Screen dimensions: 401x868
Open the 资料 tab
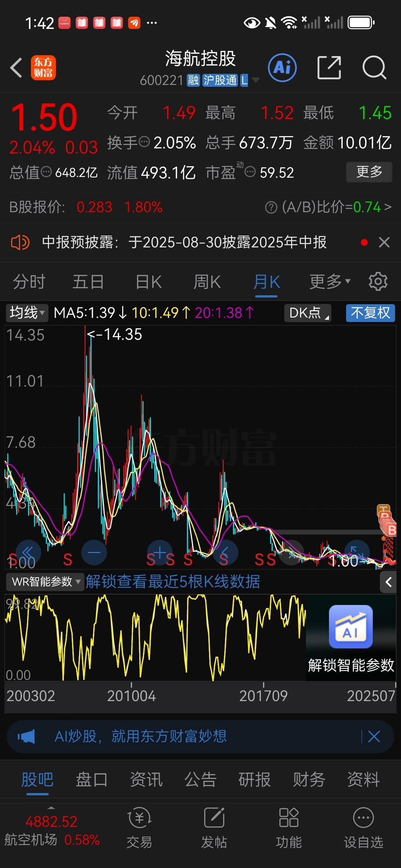pyautogui.click(x=363, y=779)
